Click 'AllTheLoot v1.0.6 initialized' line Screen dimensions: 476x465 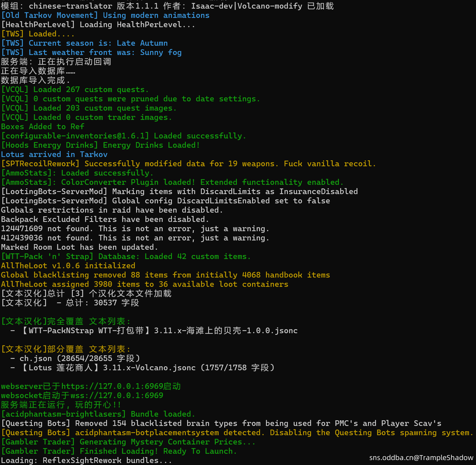coord(68,266)
